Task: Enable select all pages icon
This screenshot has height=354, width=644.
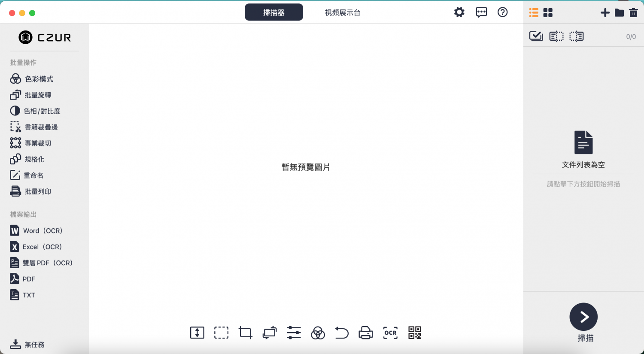Action: click(x=536, y=36)
